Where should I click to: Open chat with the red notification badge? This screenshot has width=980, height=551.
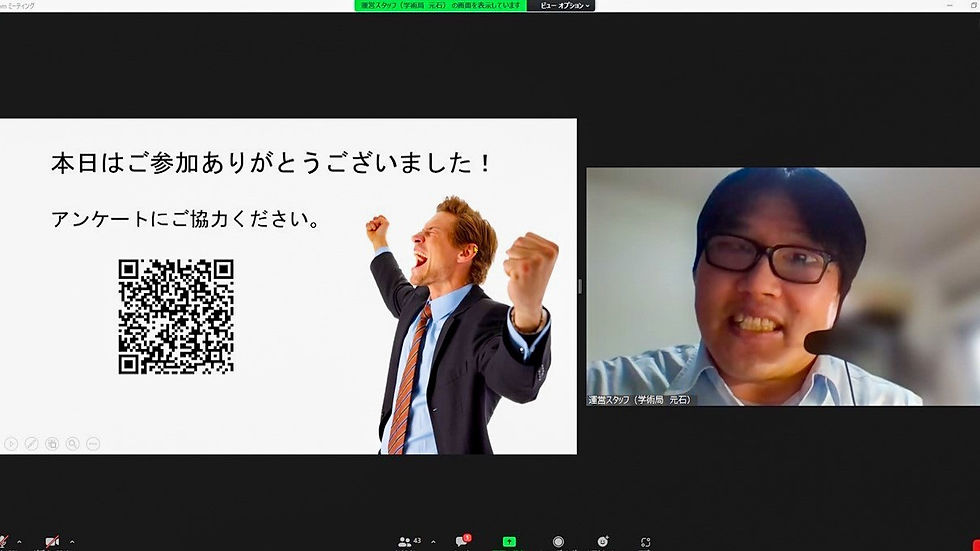pos(462,541)
